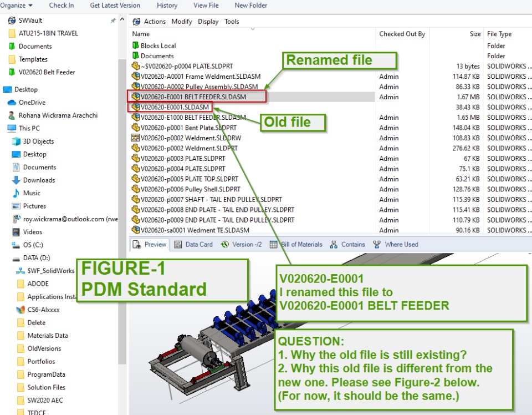Create a New Folder
The height and width of the screenshot is (415, 532).
250,6
